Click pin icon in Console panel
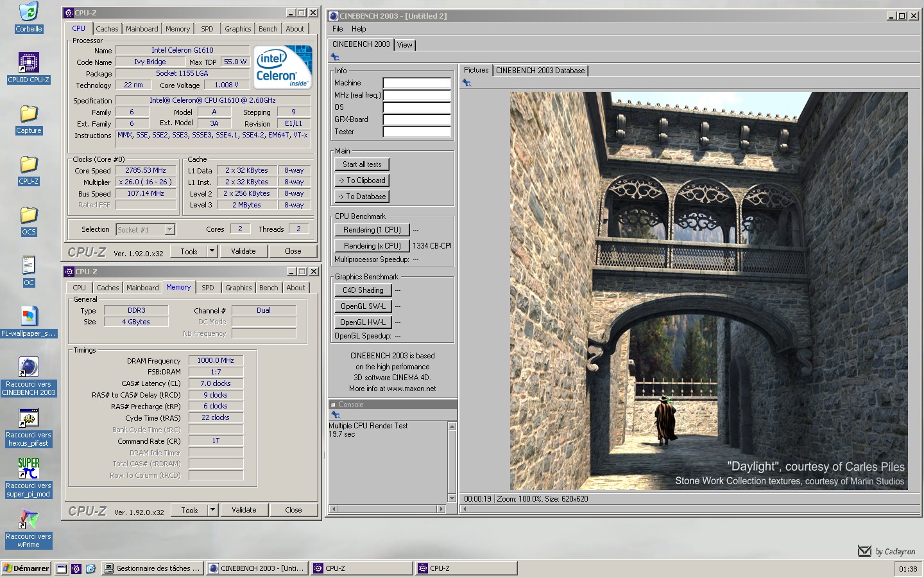Screen dimensions: 924x578 tap(335, 415)
